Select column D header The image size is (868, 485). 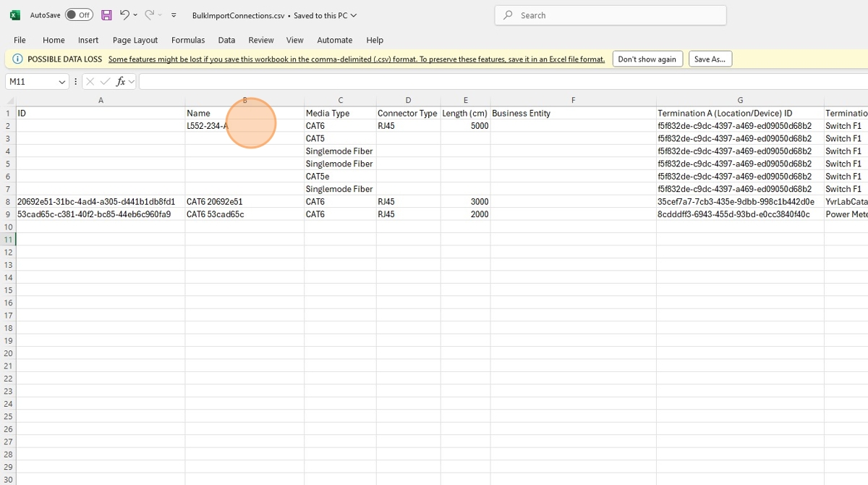tap(408, 101)
